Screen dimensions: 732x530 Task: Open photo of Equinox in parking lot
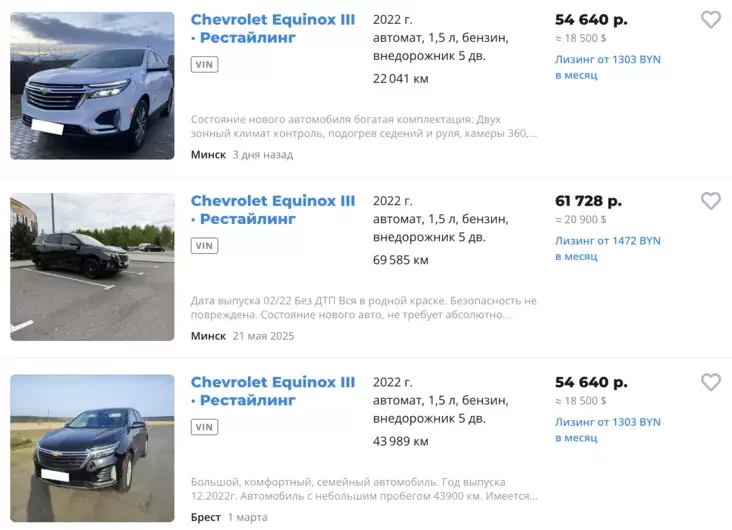(x=92, y=267)
